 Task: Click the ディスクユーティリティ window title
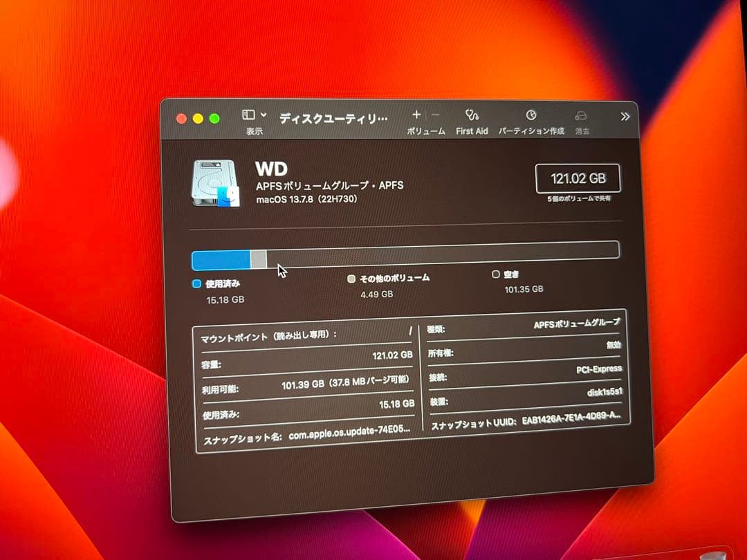(333, 119)
